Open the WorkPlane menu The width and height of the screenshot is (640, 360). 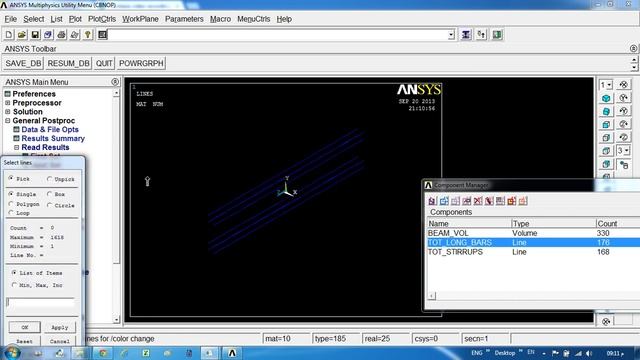click(140, 19)
